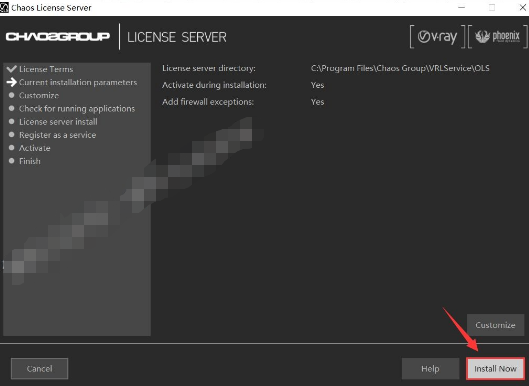Click the License server directory label

tap(208, 68)
